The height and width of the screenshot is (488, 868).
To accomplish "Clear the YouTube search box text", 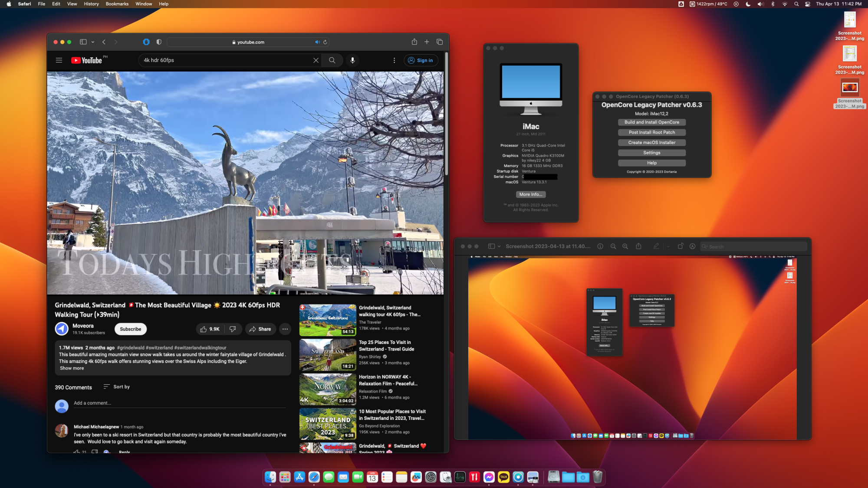I will (316, 60).
